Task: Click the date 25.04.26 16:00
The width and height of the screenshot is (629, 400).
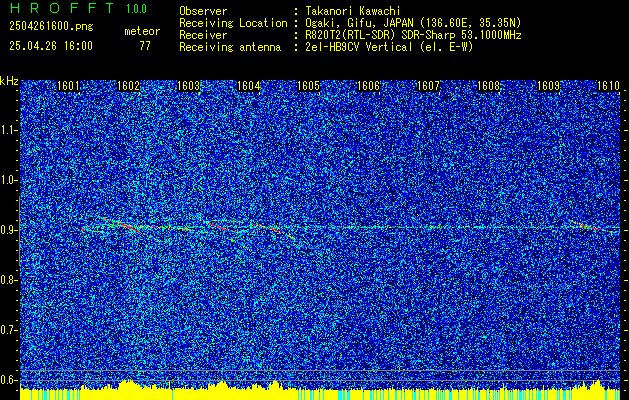Action: (x=51, y=46)
